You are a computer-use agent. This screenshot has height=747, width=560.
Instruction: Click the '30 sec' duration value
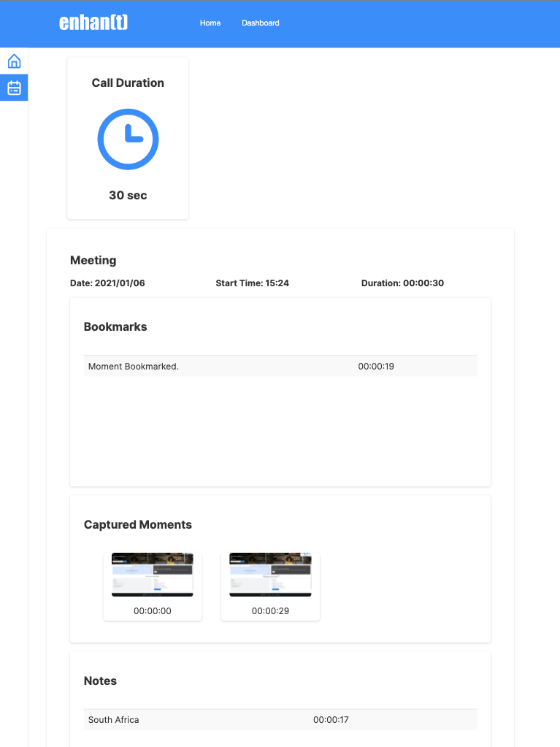(128, 196)
